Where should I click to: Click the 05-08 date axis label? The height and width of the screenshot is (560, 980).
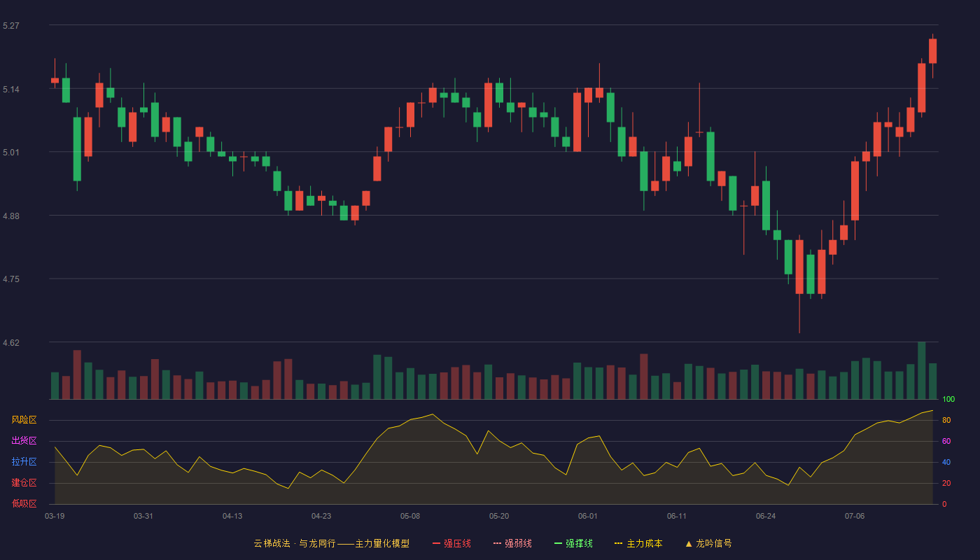410,516
